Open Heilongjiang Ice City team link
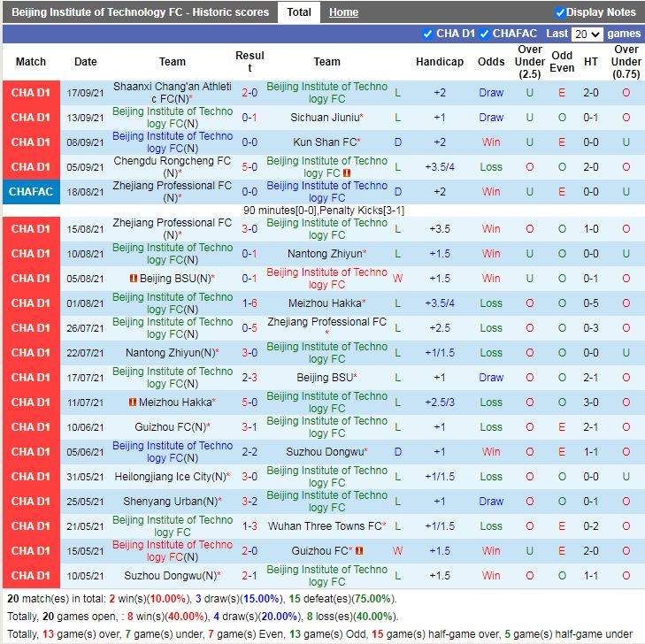 point(170,477)
